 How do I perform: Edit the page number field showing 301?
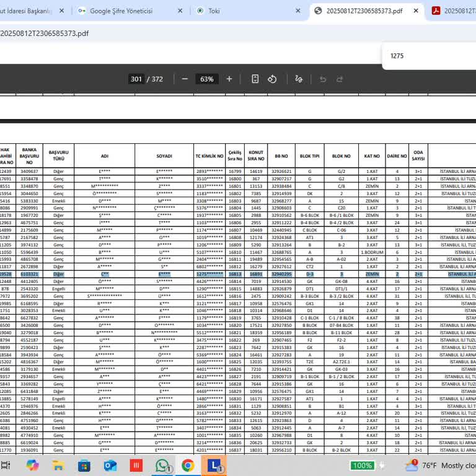(x=136, y=79)
